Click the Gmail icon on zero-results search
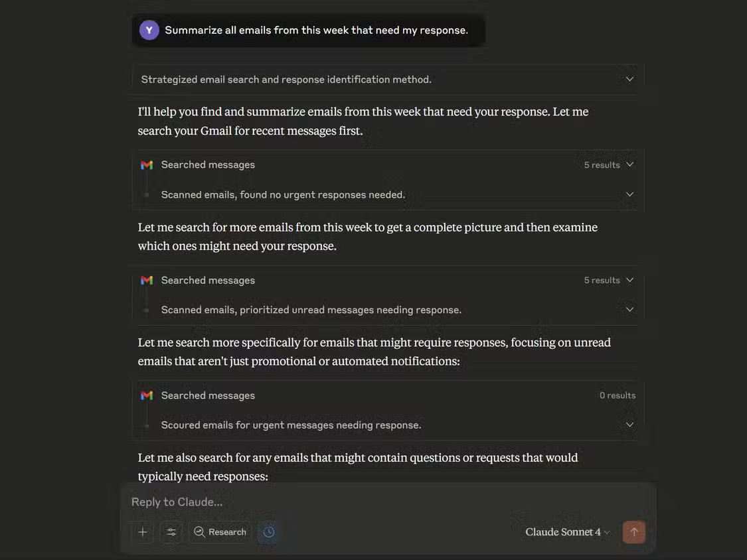The width and height of the screenshot is (747, 560). pos(147,395)
